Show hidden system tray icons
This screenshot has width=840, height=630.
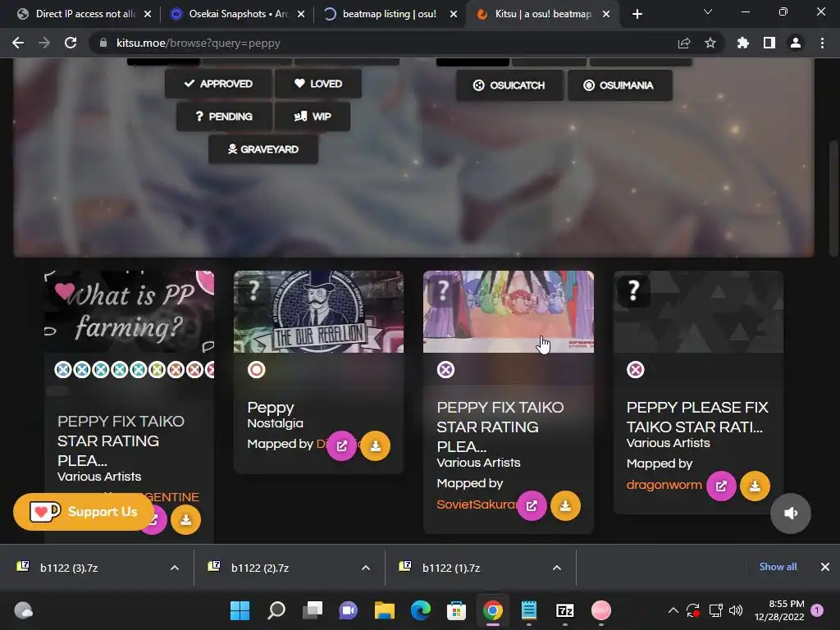(x=673, y=610)
